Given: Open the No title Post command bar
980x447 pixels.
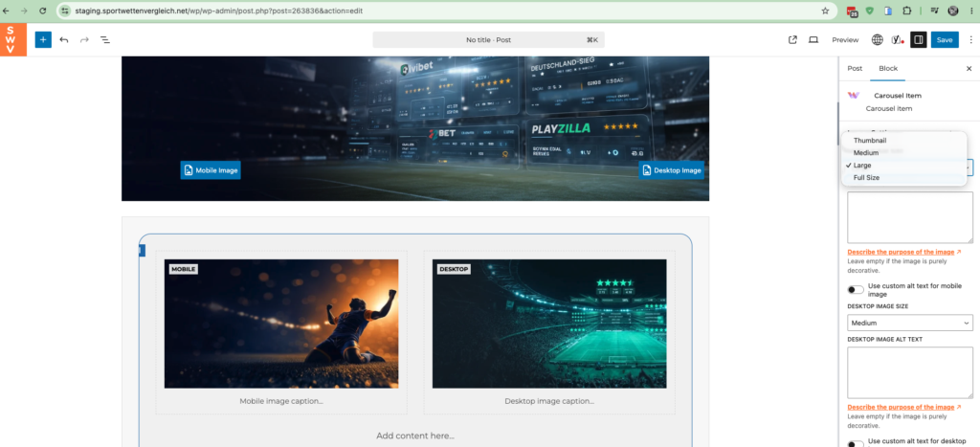Looking at the screenshot, I should tap(488, 40).
